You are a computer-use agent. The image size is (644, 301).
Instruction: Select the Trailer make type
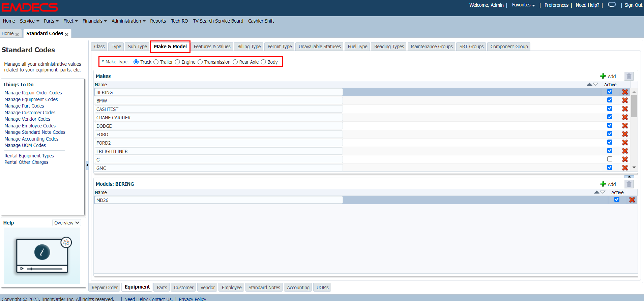click(156, 62)
